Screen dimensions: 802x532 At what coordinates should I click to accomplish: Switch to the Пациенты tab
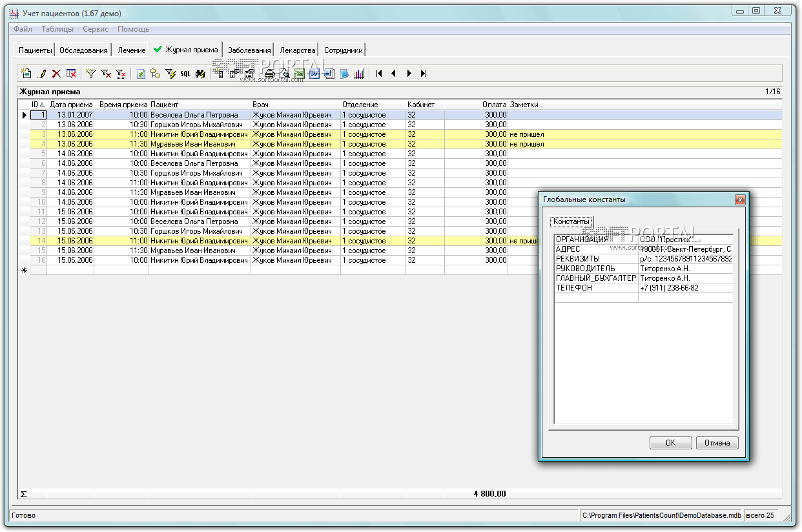click(x=35, y=50)
